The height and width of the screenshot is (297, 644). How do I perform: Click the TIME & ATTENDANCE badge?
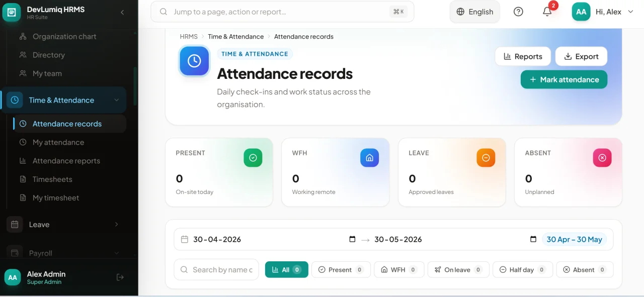click(x=255, y=54)
